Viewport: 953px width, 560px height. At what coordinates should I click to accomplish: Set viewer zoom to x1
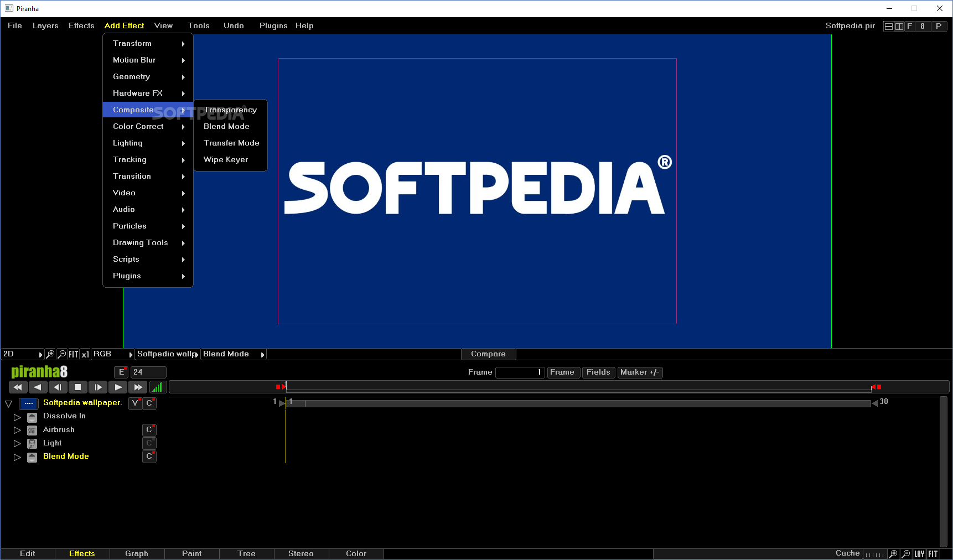(x=85, y=354)
